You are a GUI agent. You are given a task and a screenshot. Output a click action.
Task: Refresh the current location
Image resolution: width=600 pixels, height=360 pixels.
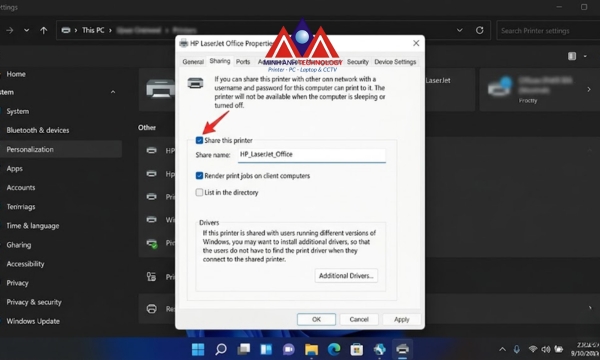(479, 30)
